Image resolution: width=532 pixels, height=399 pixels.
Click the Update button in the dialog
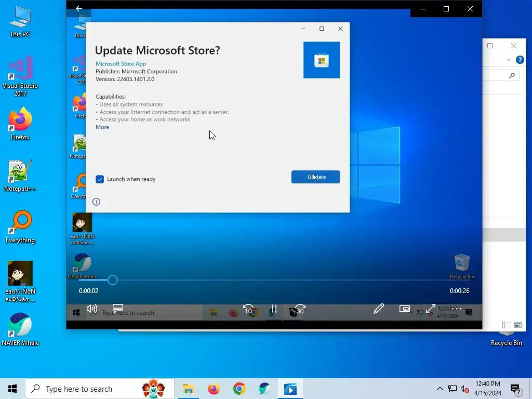[x=315, y=177]
